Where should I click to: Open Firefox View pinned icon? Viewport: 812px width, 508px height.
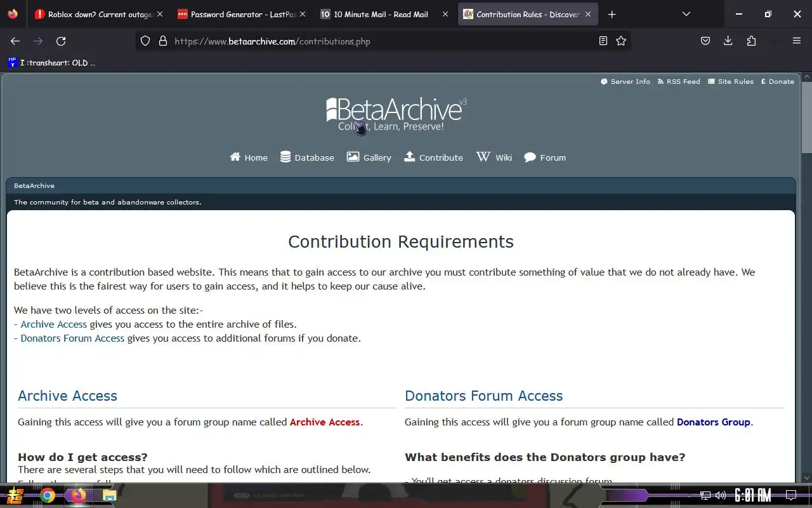(13, 14)
